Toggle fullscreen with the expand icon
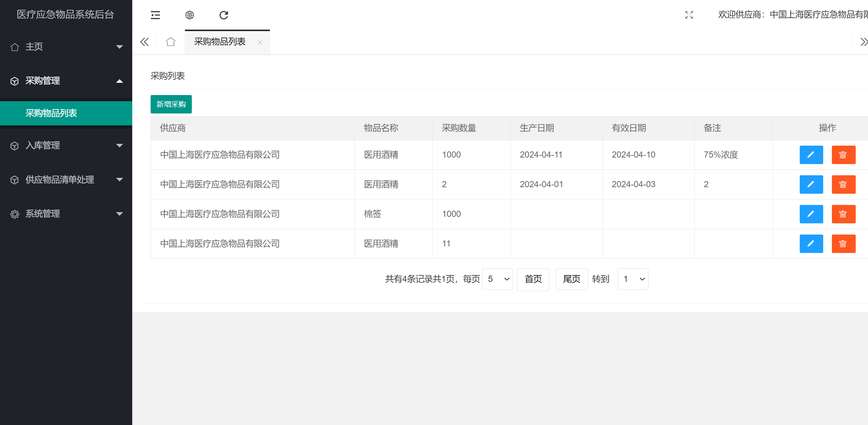The image size is (868, 425). [x=689, y=15]
